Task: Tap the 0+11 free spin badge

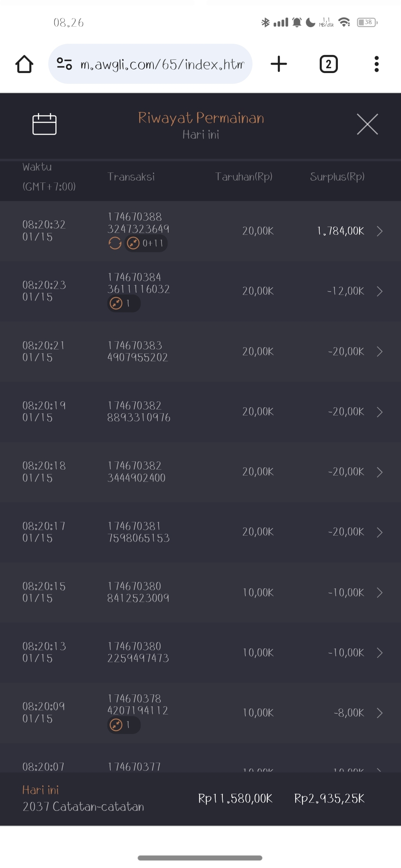Action: click(146, 243)
